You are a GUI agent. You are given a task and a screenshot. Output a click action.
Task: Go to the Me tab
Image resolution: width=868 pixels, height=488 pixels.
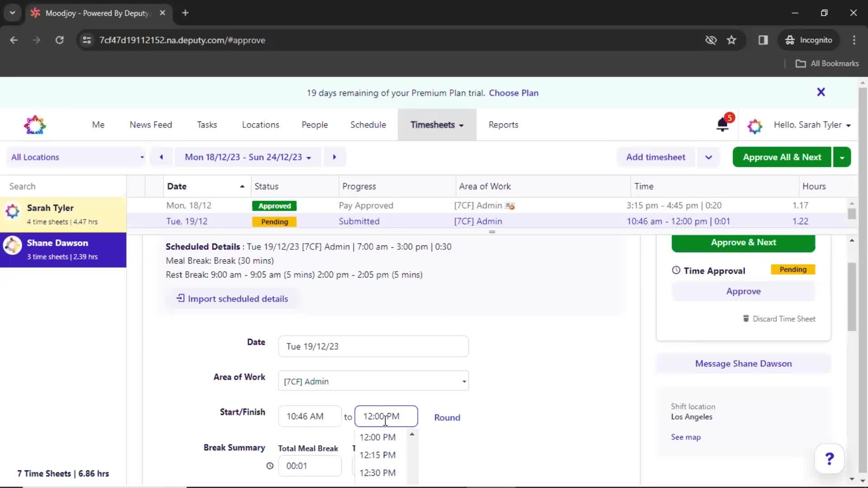click(x=98, y=125)
